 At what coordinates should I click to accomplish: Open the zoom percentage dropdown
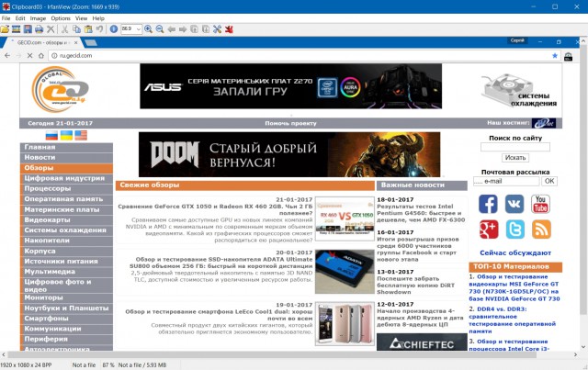click(139, 29)
